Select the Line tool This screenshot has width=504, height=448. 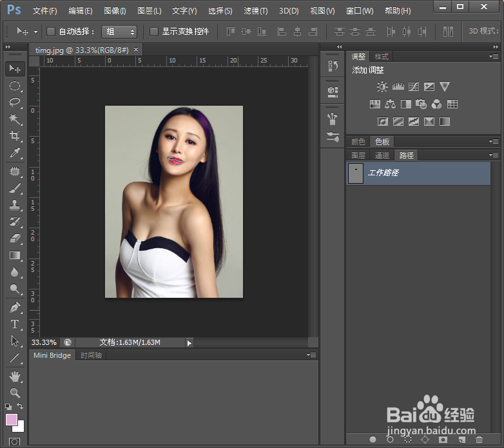tap(15, 358)
